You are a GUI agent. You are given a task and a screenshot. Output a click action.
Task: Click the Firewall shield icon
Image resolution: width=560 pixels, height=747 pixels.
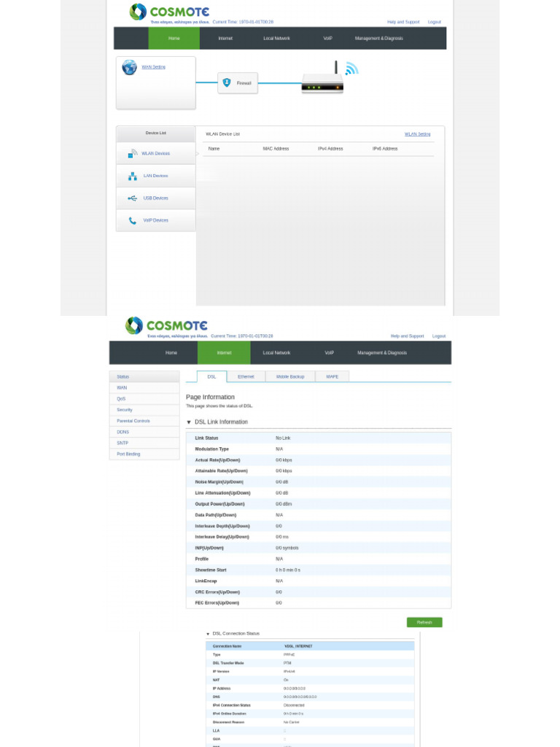pos(227,82)
